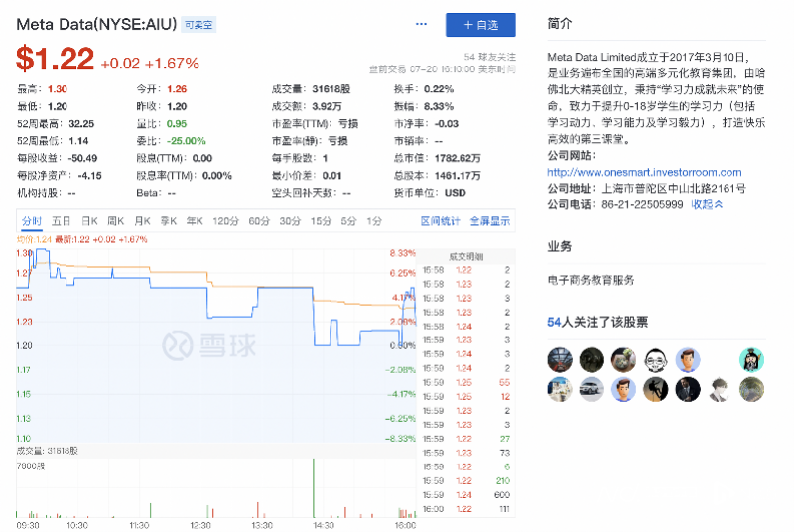Click the 总股本 1461.17万 stat
Image resolution: width=794 pixels, height=532 pixels.
(438, 175)
